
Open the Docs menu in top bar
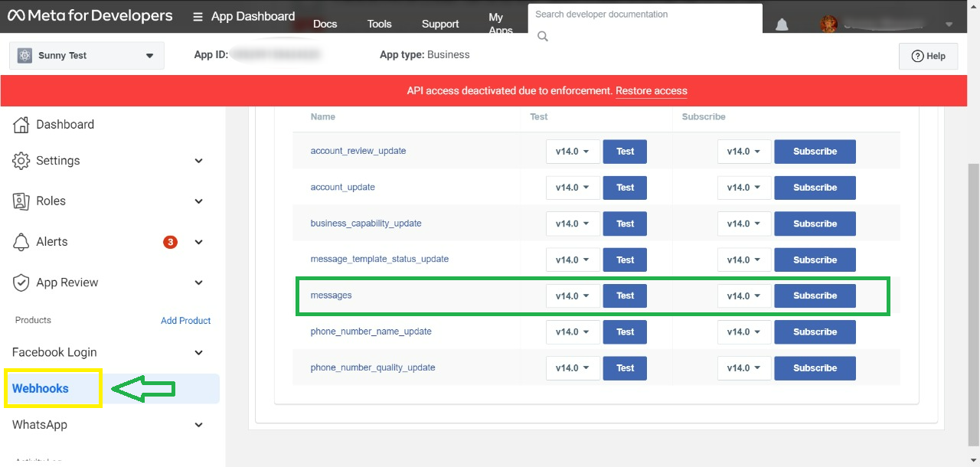click(x=325, y=24)
